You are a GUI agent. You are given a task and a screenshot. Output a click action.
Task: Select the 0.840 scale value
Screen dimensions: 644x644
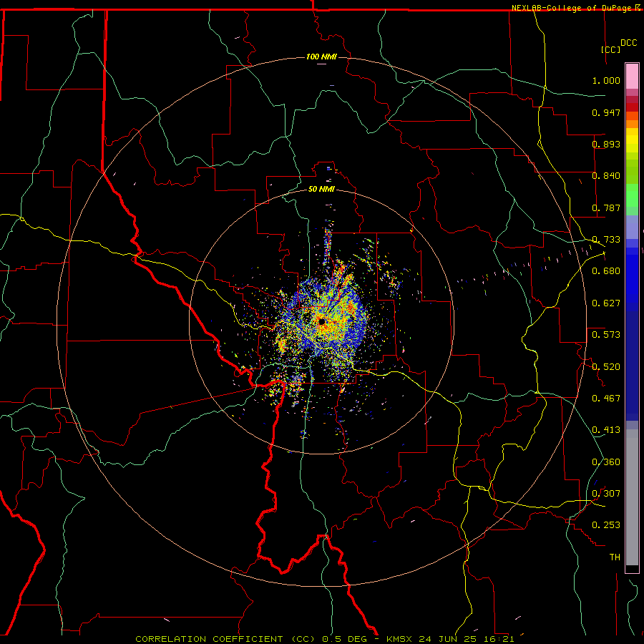(606, 176)
